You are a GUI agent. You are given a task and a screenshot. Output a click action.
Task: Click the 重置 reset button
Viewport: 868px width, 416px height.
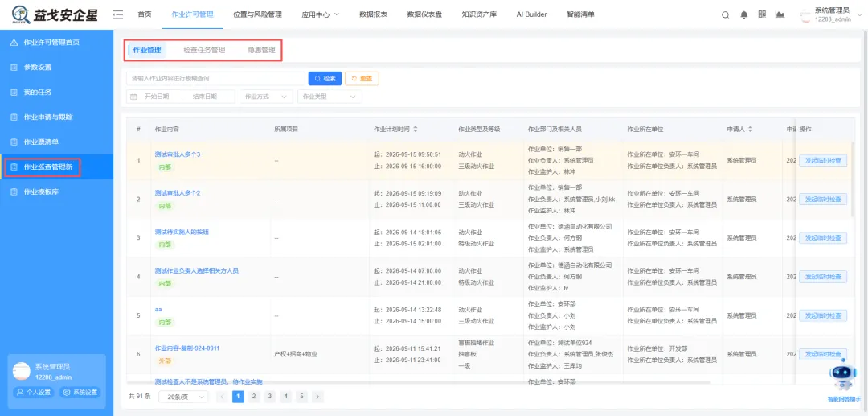click(362, 79)
